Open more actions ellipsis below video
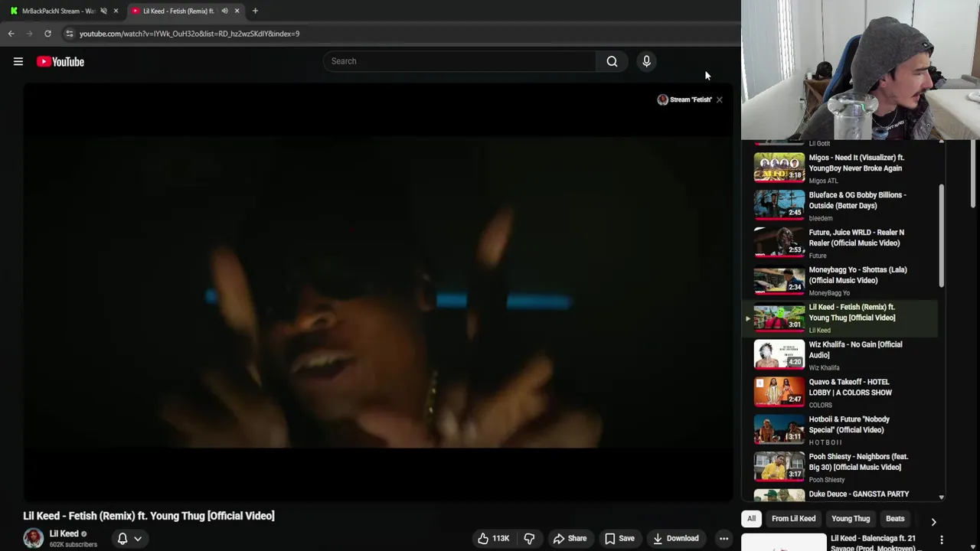Screen dimensions: 980x551 [724, 539]
